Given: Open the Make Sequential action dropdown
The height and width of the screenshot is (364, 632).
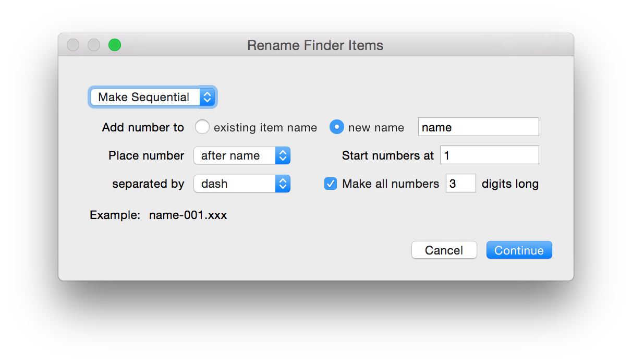Looking at the screenshot, I should click(152, 97).
